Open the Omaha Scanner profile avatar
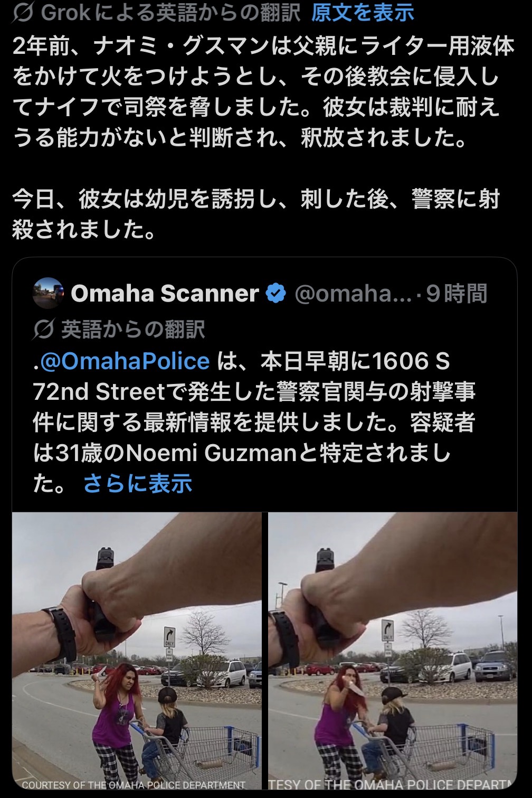The height and width of the screenshot is (798, 532). [x=48, y=293]
